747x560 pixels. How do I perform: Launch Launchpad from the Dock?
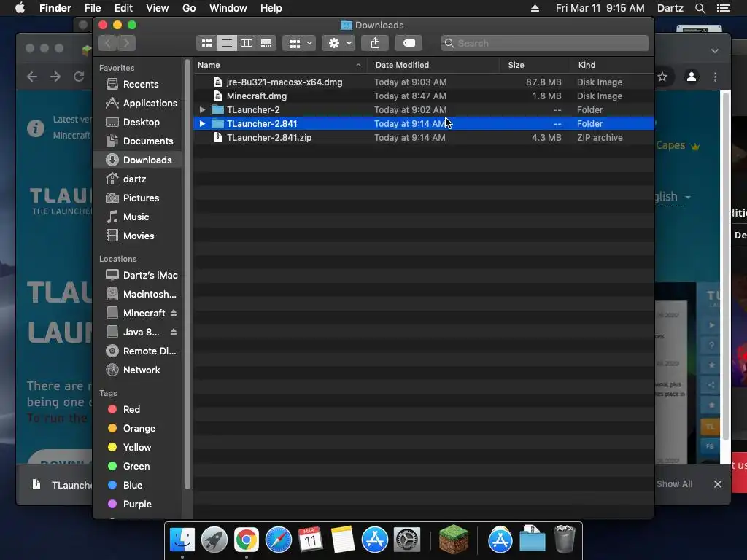(214, 540)
